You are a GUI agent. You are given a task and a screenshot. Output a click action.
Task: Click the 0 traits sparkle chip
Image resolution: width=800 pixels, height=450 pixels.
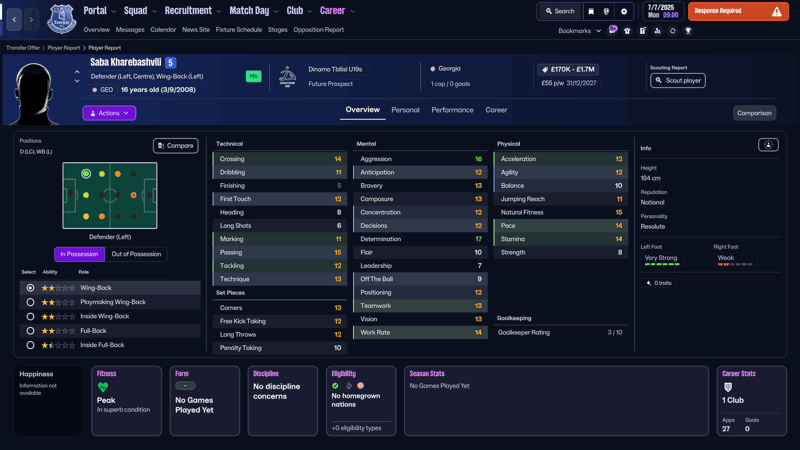[659, 283]
